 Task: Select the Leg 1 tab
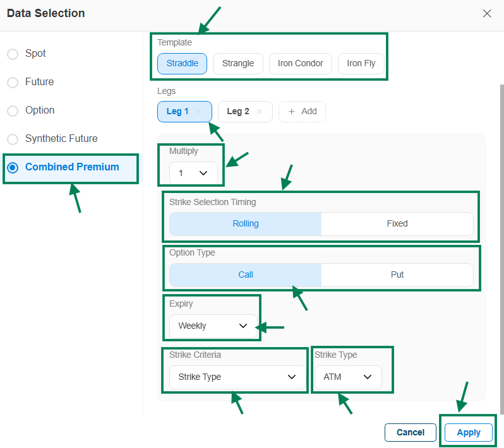(177, 112)
